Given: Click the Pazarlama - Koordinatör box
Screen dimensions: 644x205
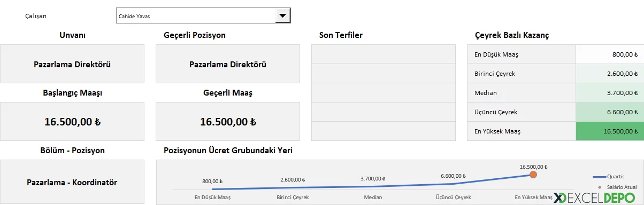Looking at the screenshot, I should click(x=72, y=182).
